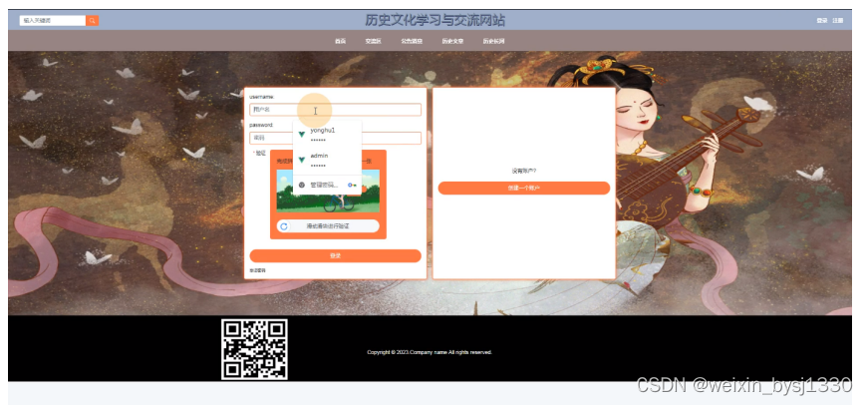Select saved account admin from autofill
Viewport: 868px width, 405px height.
pyautogui.click(x=327, y=161)
